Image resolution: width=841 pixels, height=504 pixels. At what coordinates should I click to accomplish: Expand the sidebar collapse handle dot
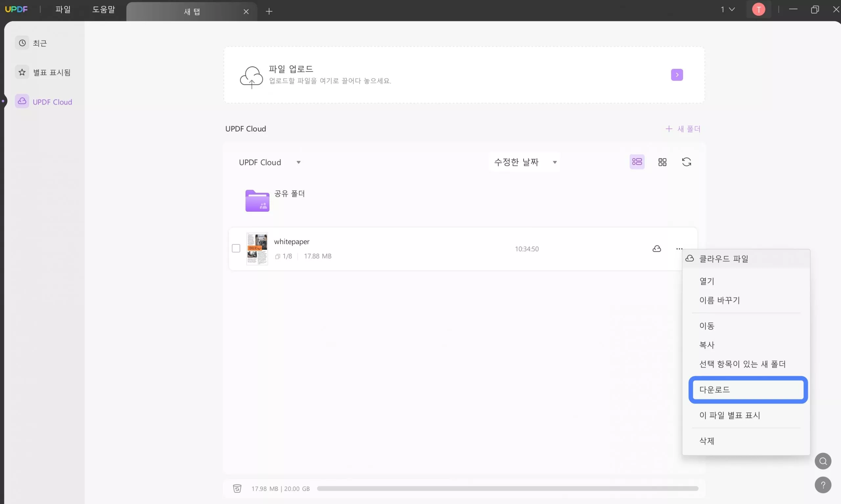3,101
